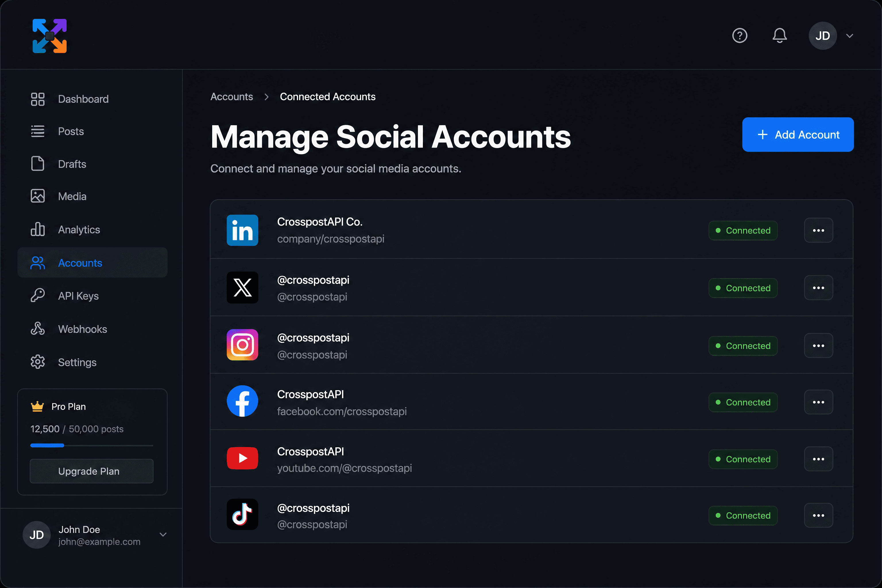Click the Accounts breadcrumb link
This screenshot has height=588, width=882.
(x=232, y=97)
